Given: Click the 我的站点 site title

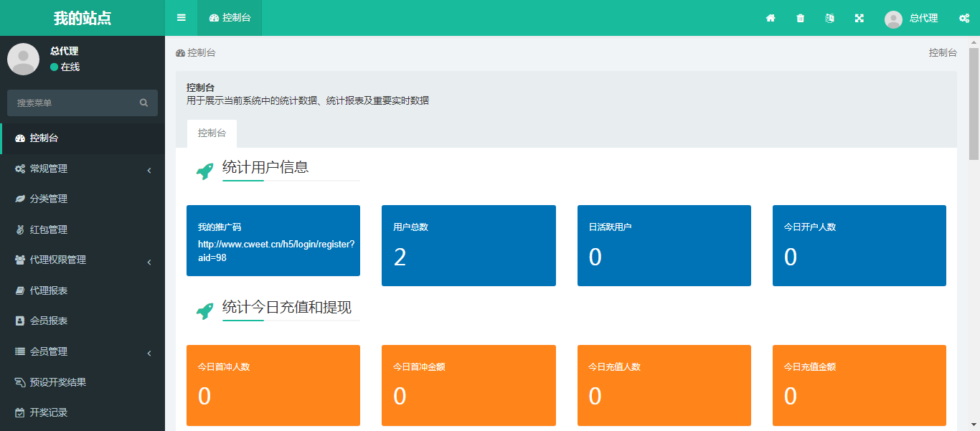Looking at the screenshot, I should click(83, 18).
